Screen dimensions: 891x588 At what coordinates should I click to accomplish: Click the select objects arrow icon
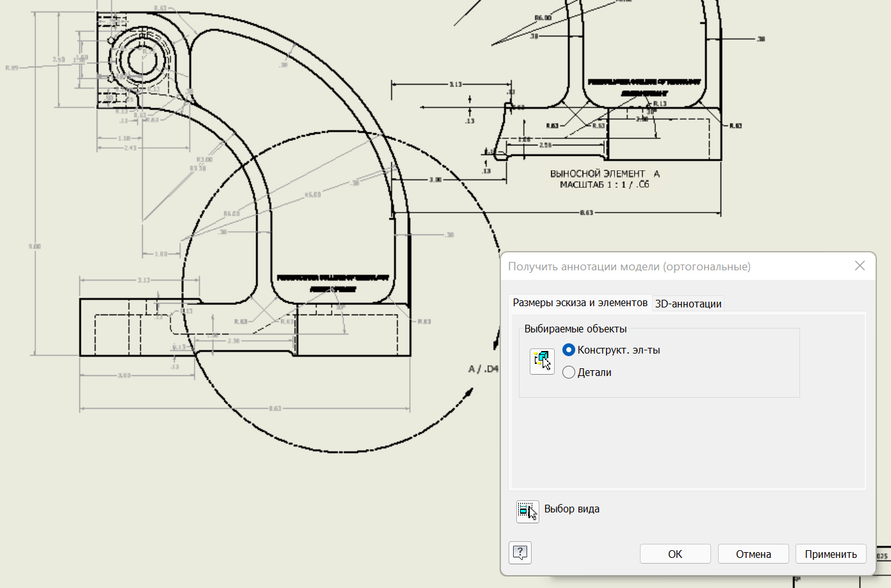(542, 361)
